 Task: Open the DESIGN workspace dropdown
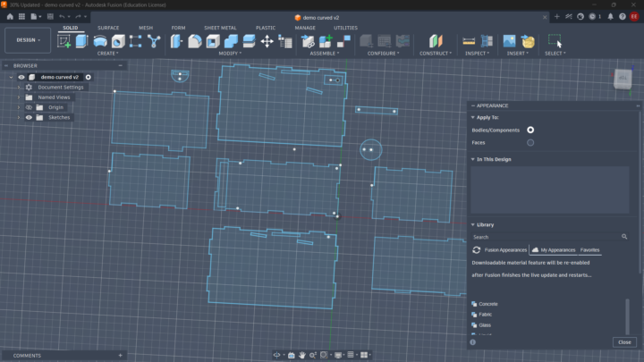[28, 40]
